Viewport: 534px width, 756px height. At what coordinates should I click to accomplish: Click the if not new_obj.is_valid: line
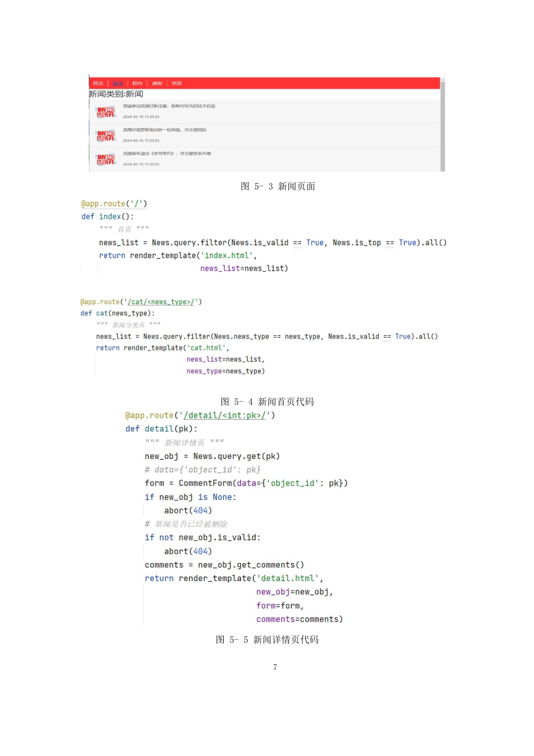[202, 538]
